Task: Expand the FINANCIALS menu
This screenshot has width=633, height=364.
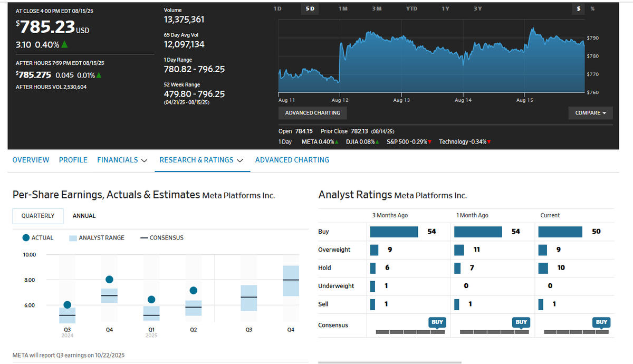Action: (x=122, y=160)
